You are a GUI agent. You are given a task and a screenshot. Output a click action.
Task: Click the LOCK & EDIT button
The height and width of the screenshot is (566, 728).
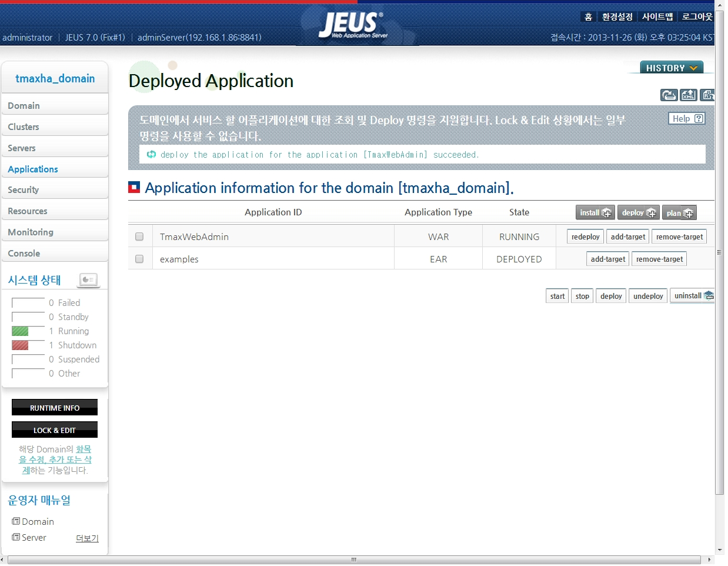tap(55, 430)
